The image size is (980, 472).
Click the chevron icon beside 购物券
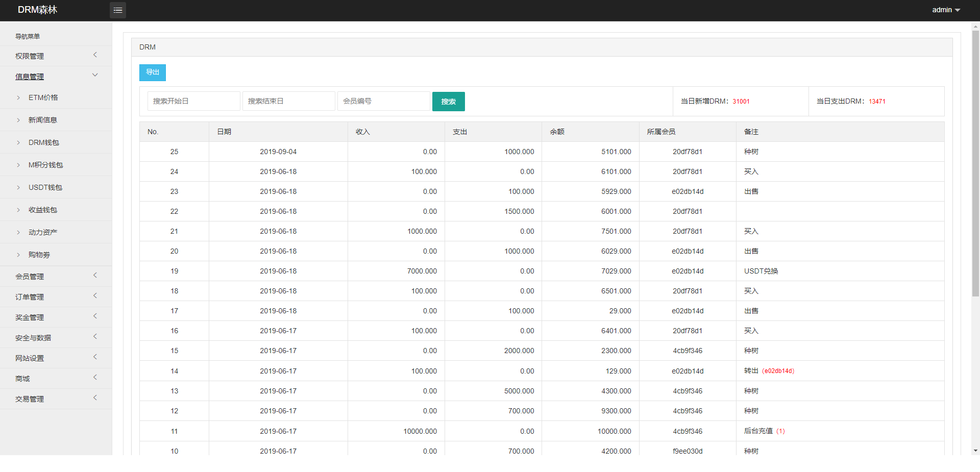pos(18,255)
